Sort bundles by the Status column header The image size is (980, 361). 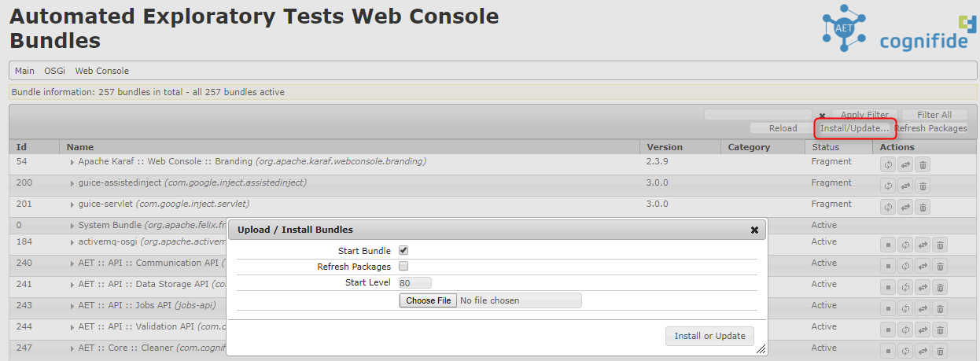pos(838,147)
